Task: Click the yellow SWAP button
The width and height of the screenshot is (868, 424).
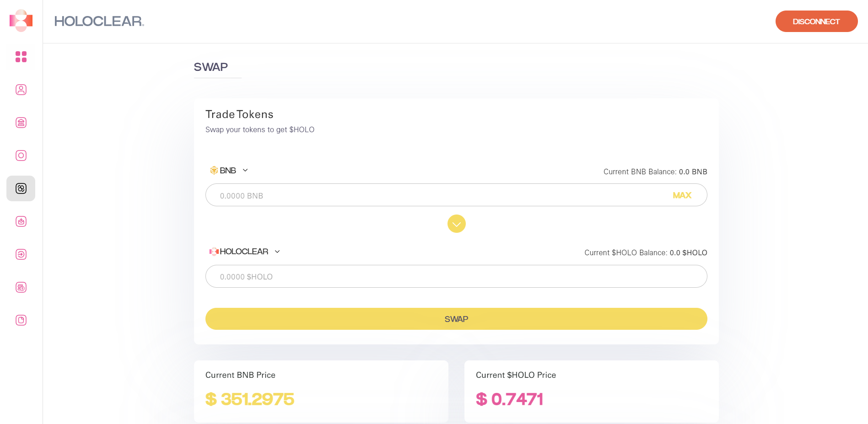Action: click(456, 319)
